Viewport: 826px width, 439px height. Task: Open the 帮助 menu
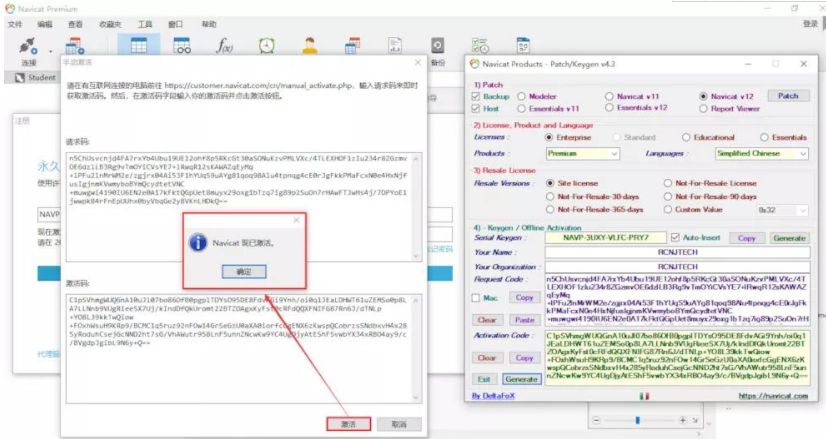[209, 24]
